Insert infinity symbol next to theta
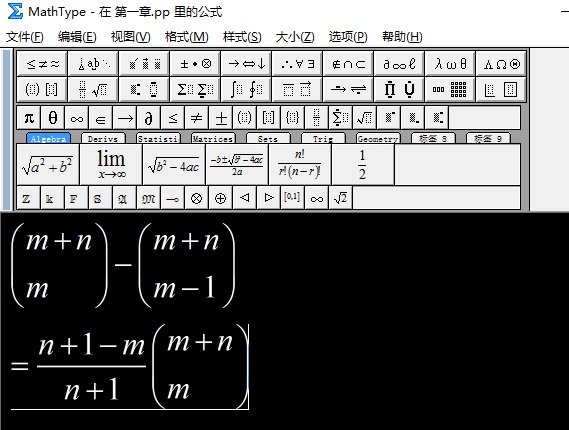The width and height of the screenshot is (569, 430). point(77,118)
